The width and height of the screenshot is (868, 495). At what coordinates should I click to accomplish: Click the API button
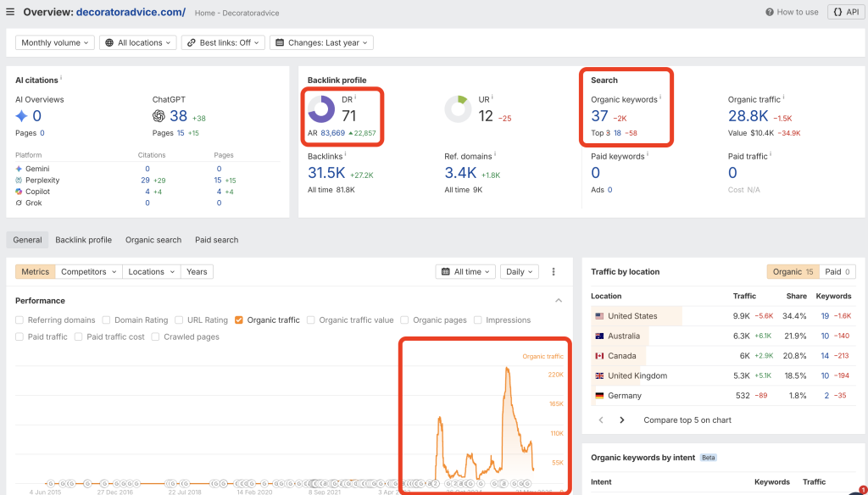pyautogui.click(x=846, y=12)
